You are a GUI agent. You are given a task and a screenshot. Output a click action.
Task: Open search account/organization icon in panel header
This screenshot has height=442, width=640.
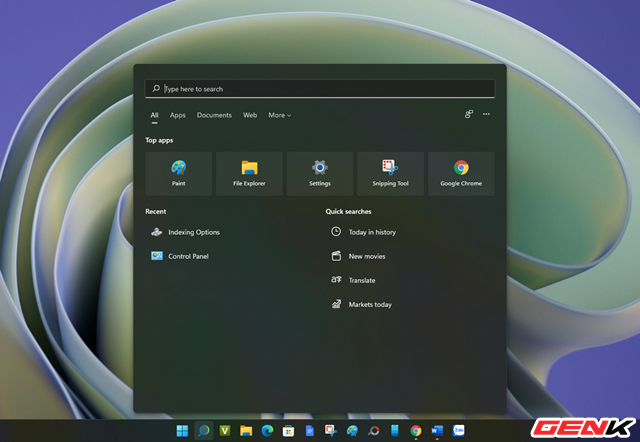(x=469, y=114)
